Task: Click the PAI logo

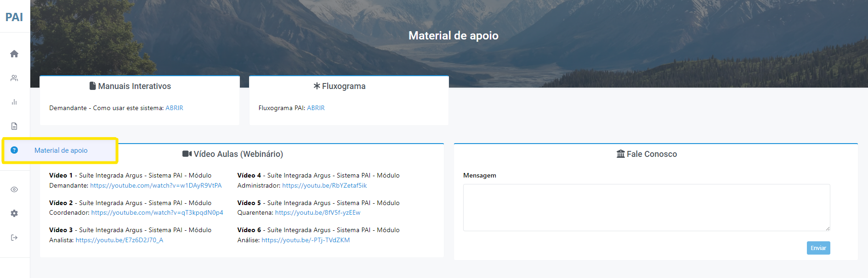Action: (x=14, y=17)
